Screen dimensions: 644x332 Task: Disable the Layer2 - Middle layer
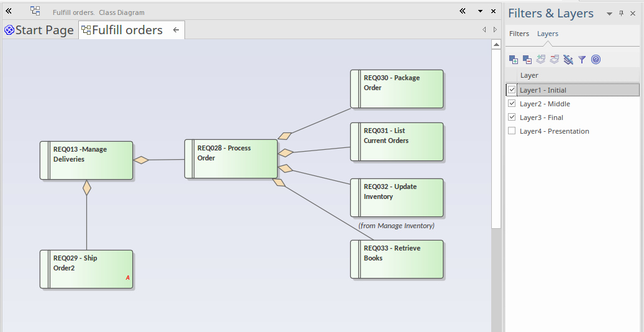click(x=512, y=104)
